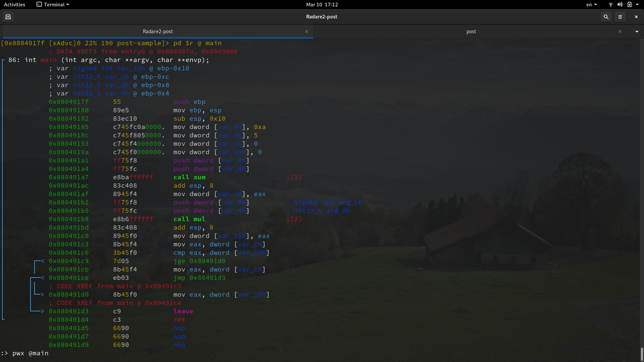644x362 pixels.
Task: Select the 'call sum' instruction line
Action: (x=190, y=177)
